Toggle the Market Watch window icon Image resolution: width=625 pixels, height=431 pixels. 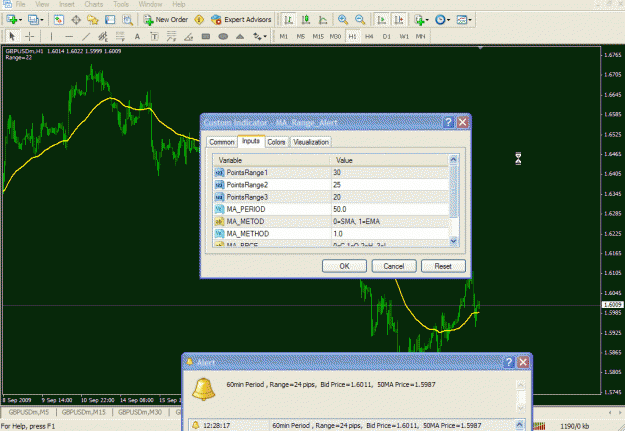click(x=59, y=20)
